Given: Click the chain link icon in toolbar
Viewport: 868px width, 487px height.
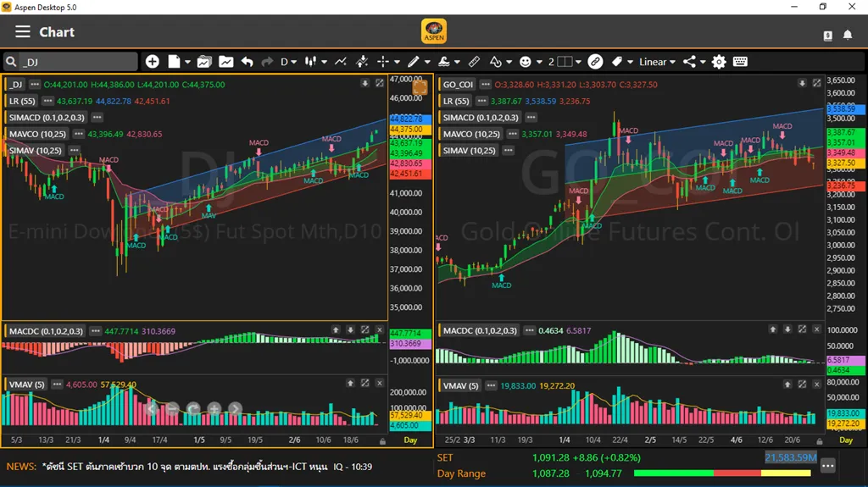Looking at the screenshot, I should [595, 62].
